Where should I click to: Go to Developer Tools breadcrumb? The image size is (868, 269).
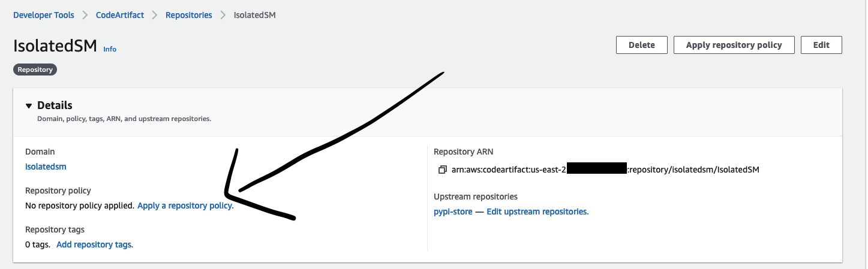(x=43, y=15)
